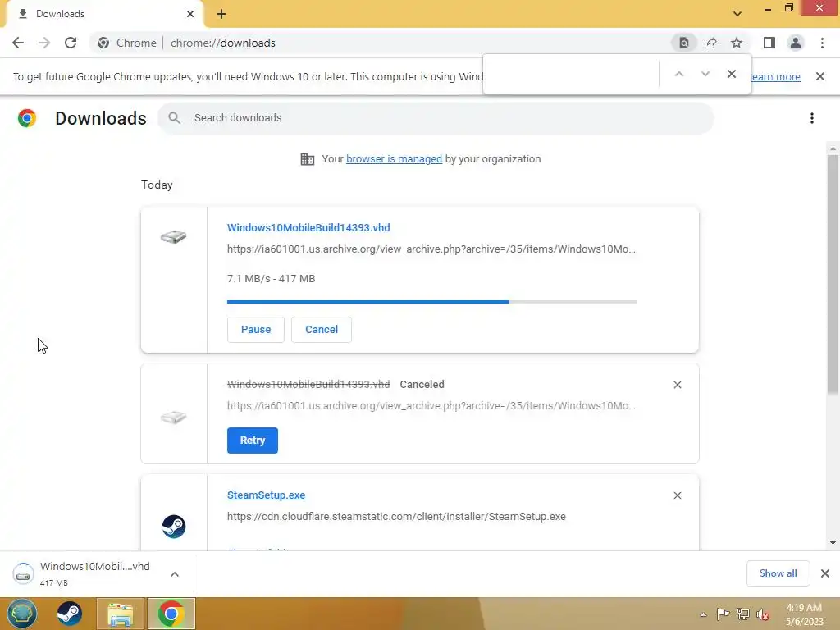
Task: Close the bottom download shelf
Action: pyautogui.click(x=825, y=573)
